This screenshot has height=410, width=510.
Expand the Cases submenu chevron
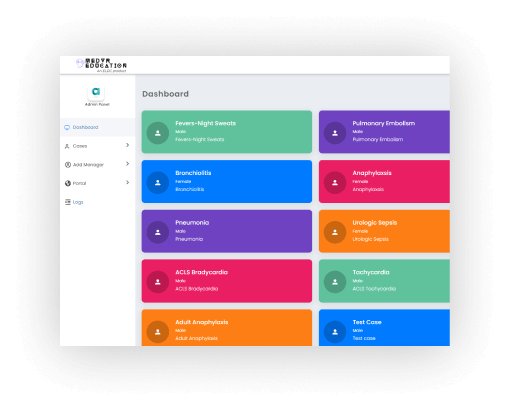click(x=127, y=145)
